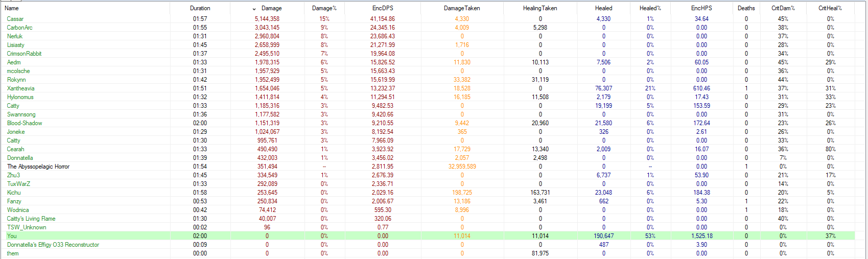Select the highlighted "You" row
The height and width of the screenshot is (259, 868).
[x=12, y=236]
